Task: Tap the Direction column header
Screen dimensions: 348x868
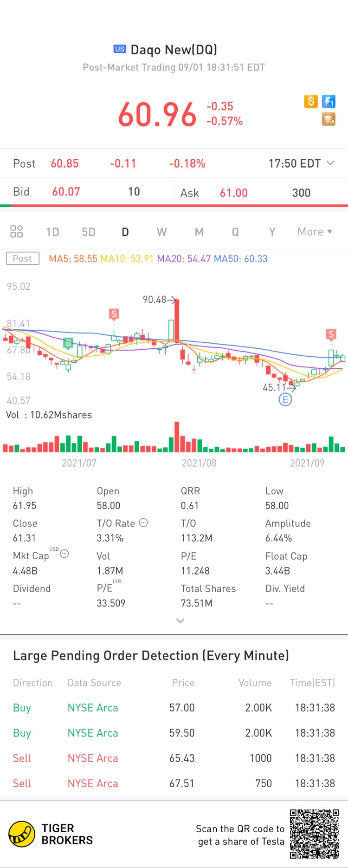Action: (x=33, y=683)
